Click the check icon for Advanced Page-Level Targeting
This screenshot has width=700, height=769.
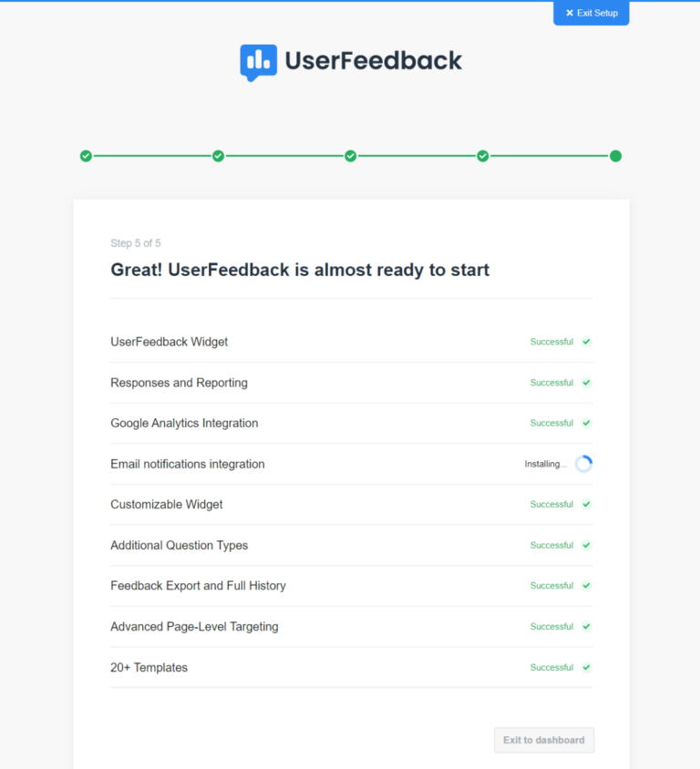(x=586, y=626)
